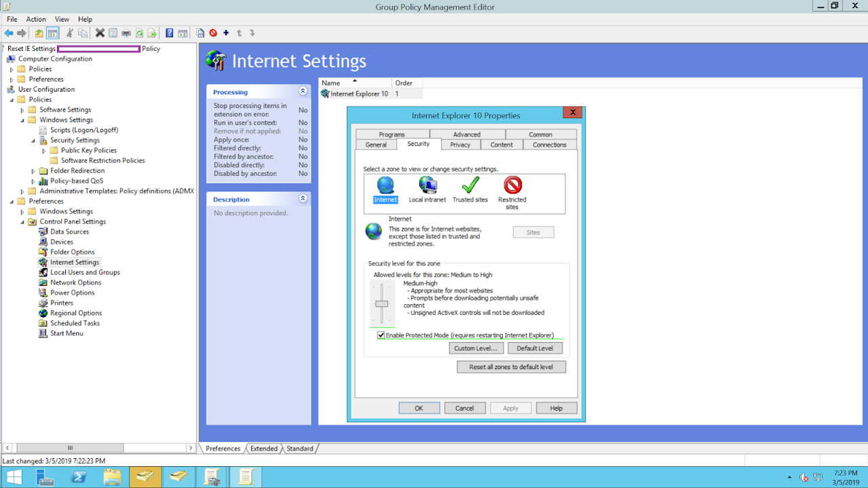The image size is (868, 488).
Task: Open Server Manager from the taskbar
Action: pyautogui.click(x=45, y=477)
